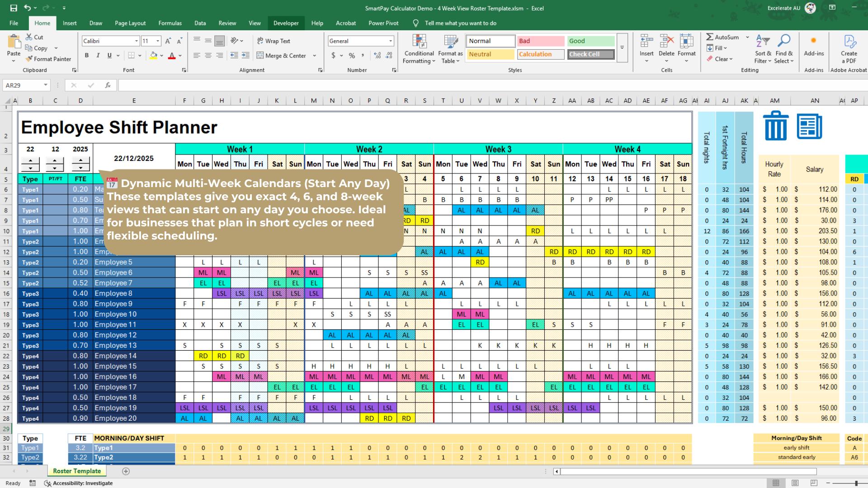Toggle italic formatting
Viewport: 868px width, 488px height.
coord(98,56)
